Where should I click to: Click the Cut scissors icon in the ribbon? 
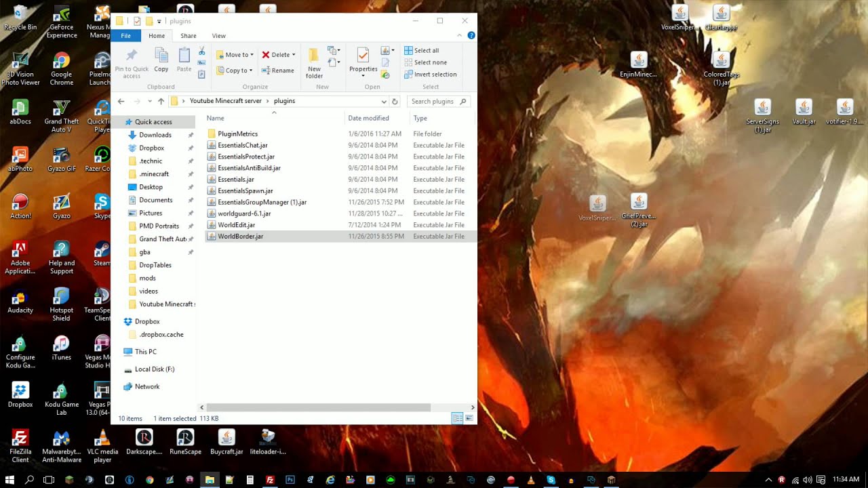201,52
